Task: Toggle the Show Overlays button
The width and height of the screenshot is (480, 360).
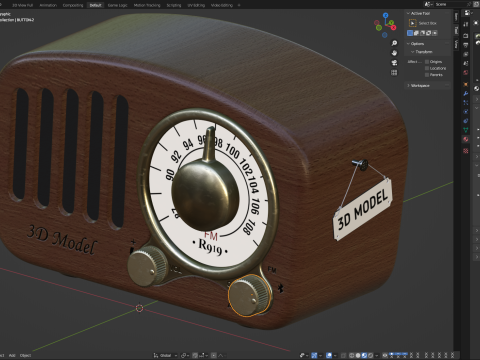Action: pyautogui.click(x=329, y=355)
